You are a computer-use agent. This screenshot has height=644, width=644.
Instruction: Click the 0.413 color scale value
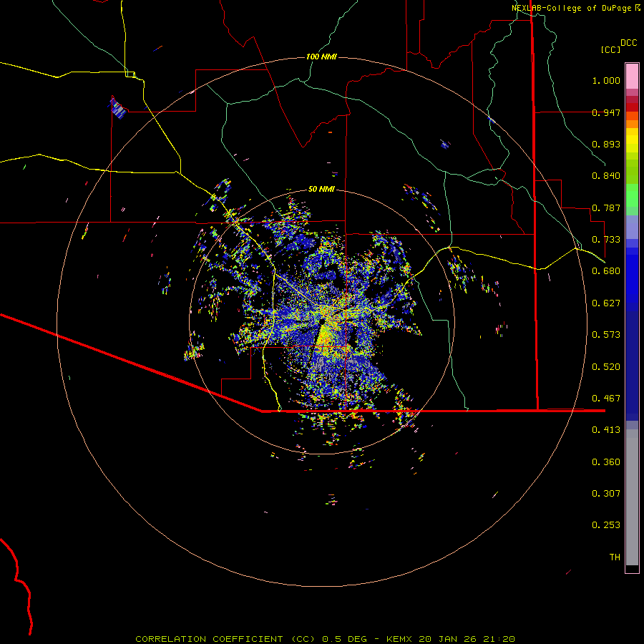pos(606,430)
